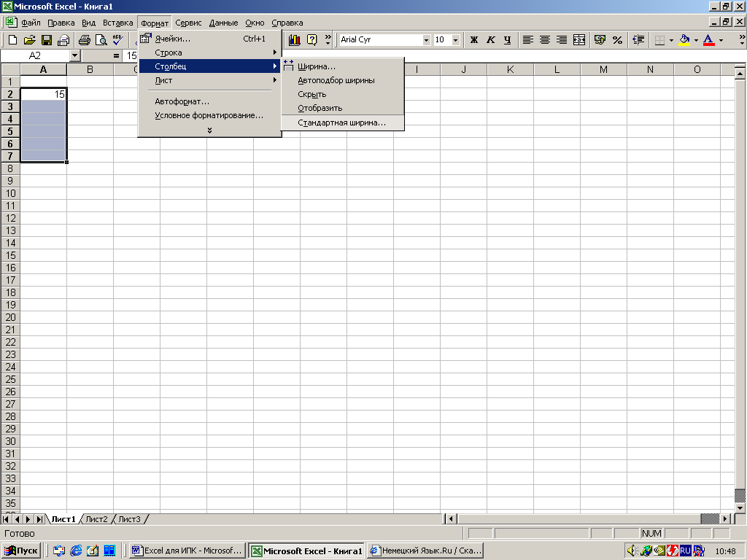Choose Автоформат... menu entry
This screenshot has width=747, height=560.
(209, 101)
